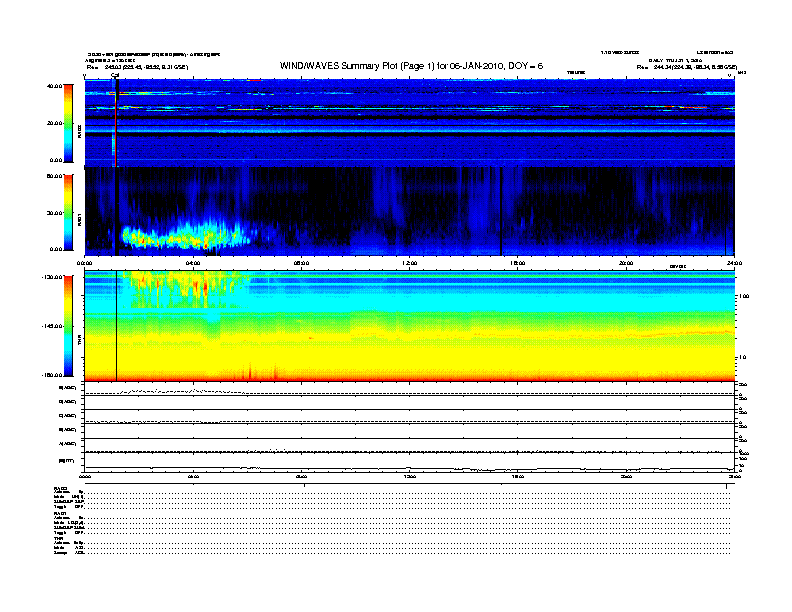
Task: Click the 100 label on TNR right axis
Action: coord(744,296)
